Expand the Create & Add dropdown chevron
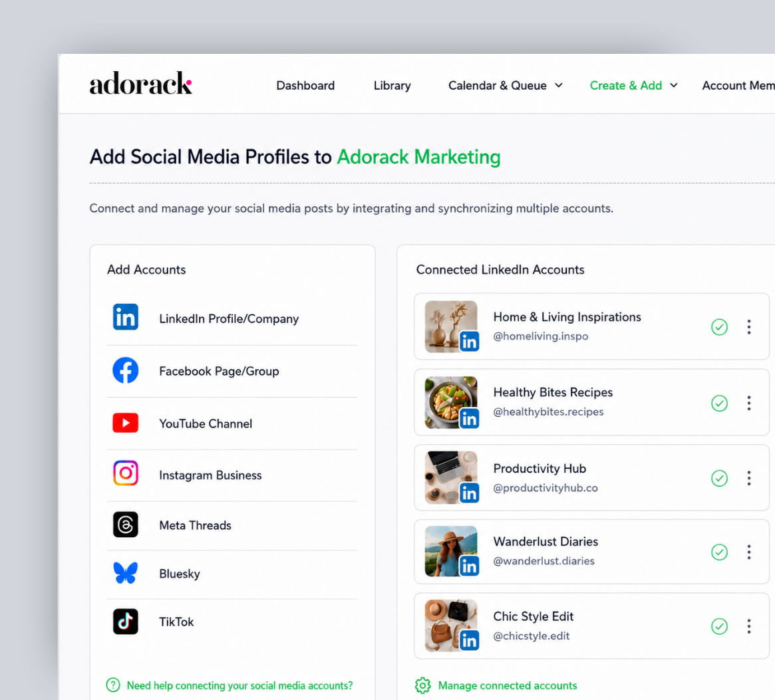The image size is (775, 700). [674, 86]
